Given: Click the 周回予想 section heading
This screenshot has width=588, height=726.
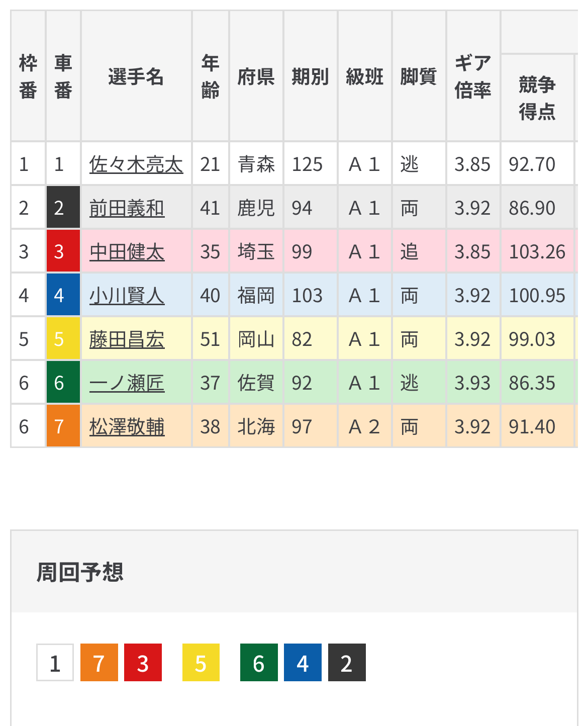Looking at the screenshot, I should pos(80,572).
